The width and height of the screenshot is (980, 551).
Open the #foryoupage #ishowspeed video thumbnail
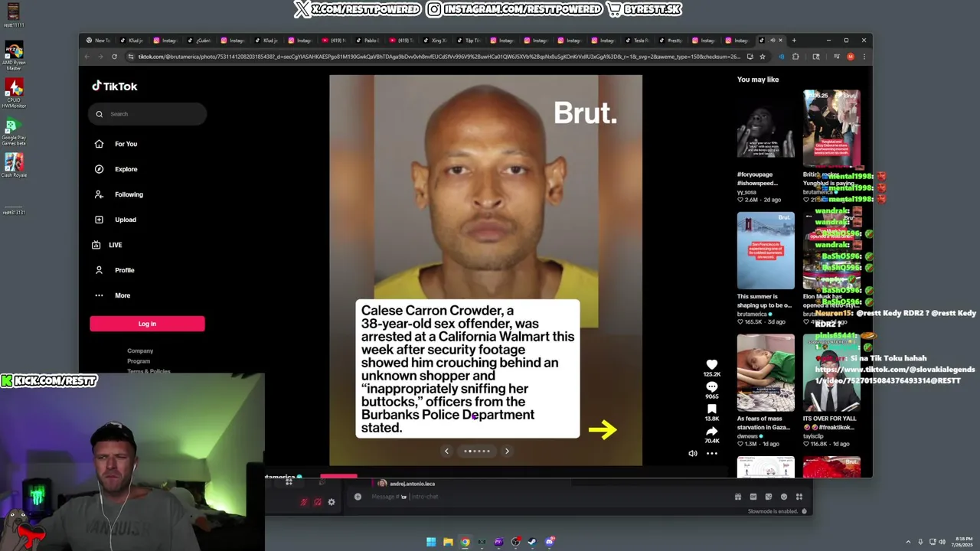click(x=766, y=128)
